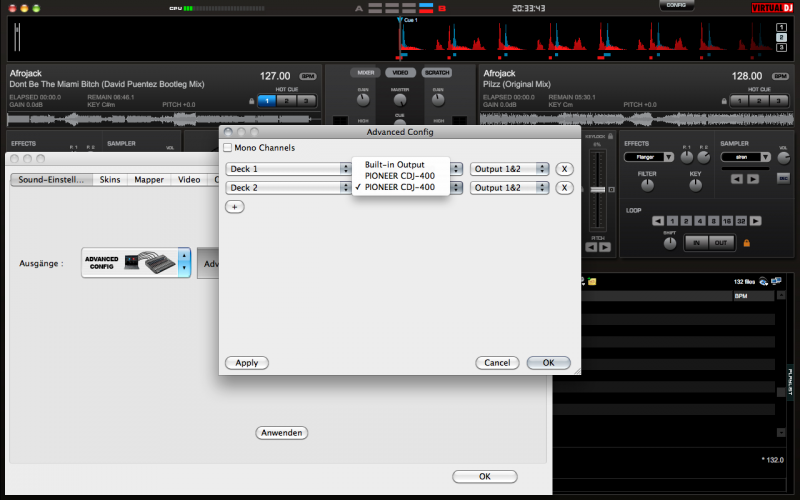Image resolution: width=800 pixels, height=500 pixels.
Task: Click the FILTER knob on right deck
Action: point(647,186)
